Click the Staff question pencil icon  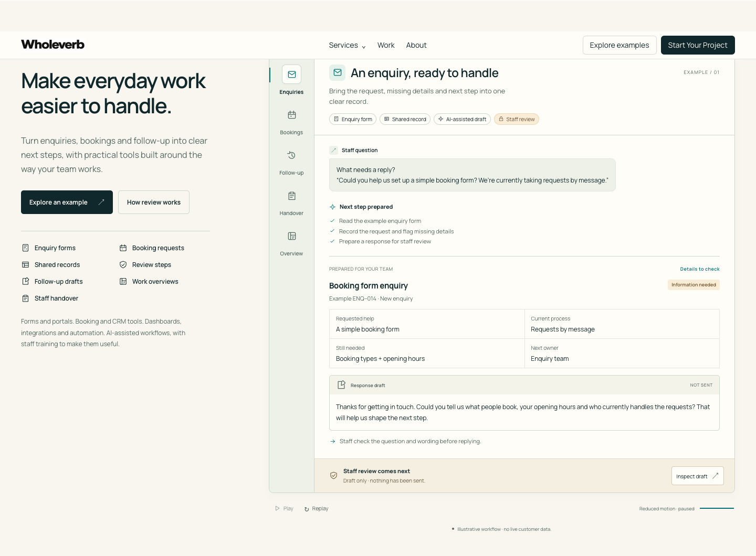click(x=333, y=150)
